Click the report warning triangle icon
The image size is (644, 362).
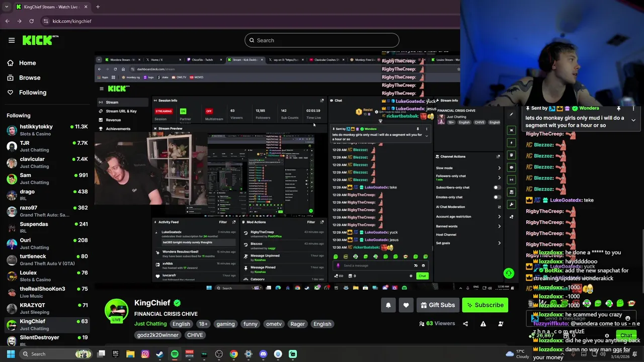point(483,324)
